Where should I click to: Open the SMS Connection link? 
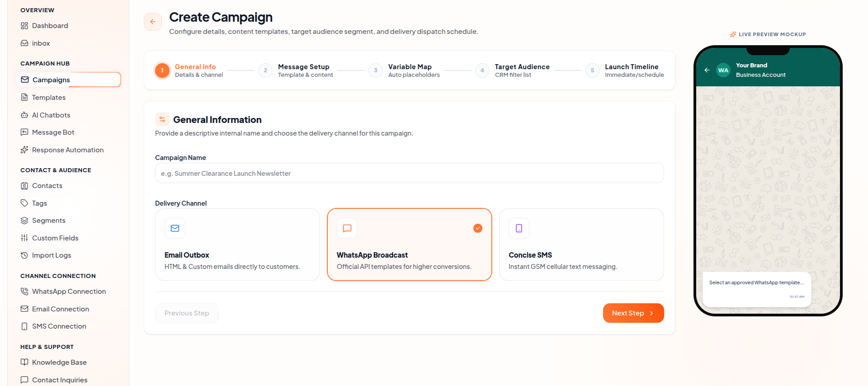click(68, 326)
